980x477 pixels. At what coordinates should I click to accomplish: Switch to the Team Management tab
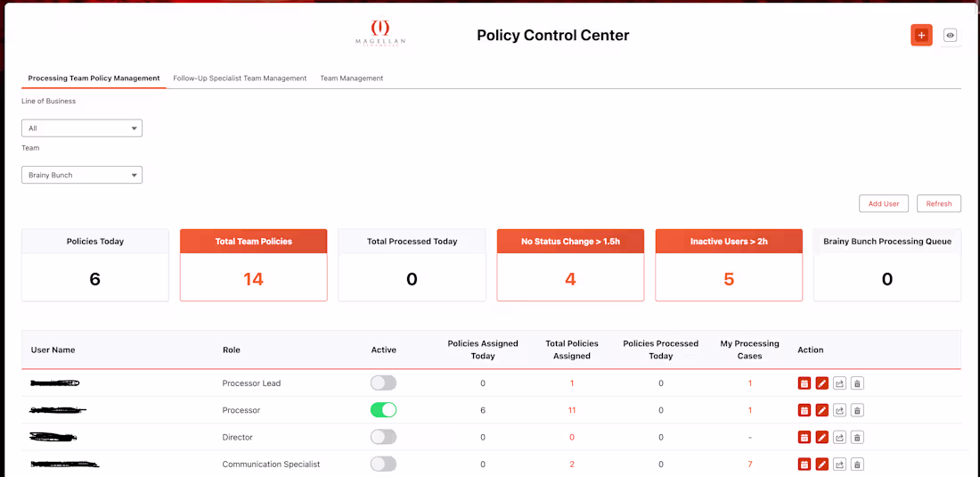[x=352, y=78]
